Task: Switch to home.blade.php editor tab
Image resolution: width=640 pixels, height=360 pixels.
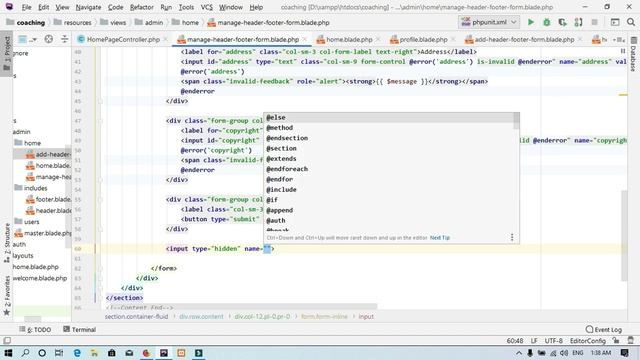Action: coord(349,40)
